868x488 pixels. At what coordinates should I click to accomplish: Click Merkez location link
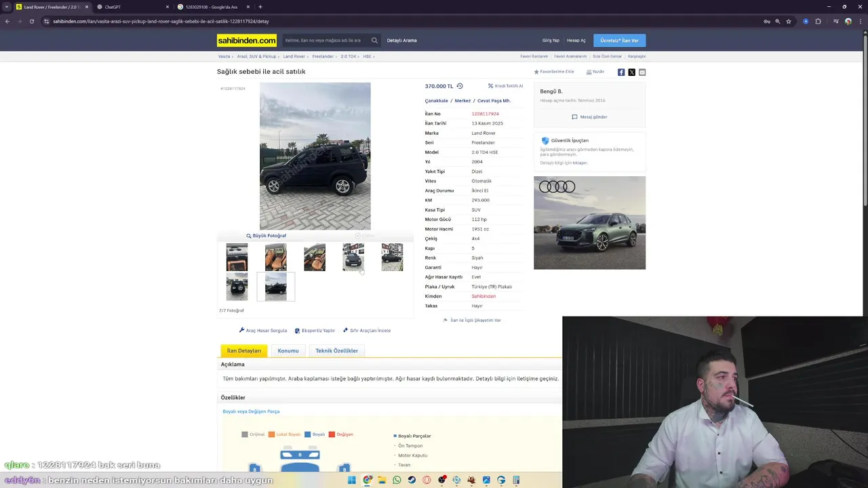click(x=462, y=100)
